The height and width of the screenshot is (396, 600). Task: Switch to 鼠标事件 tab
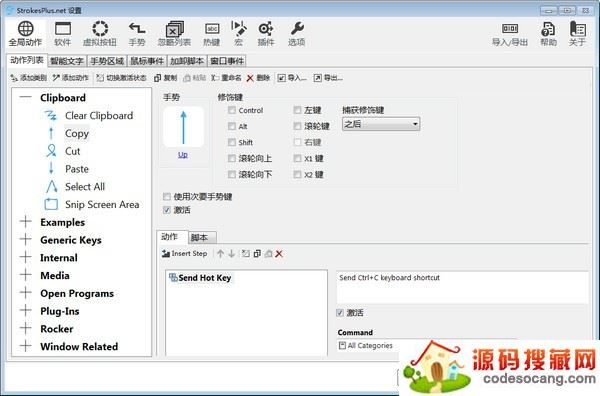click(147, 61)
